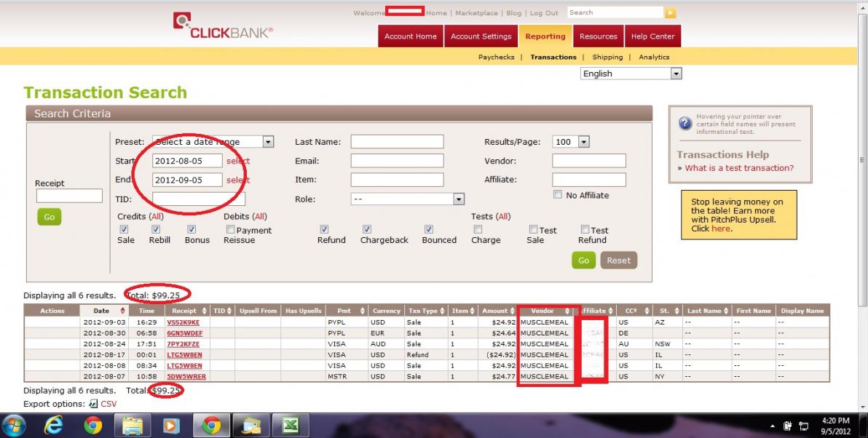Sort the table by Receipt column arrows

pos(205,311)
